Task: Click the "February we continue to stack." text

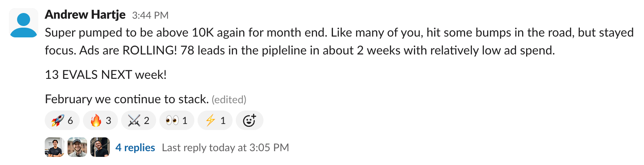Action: [126, 99]
